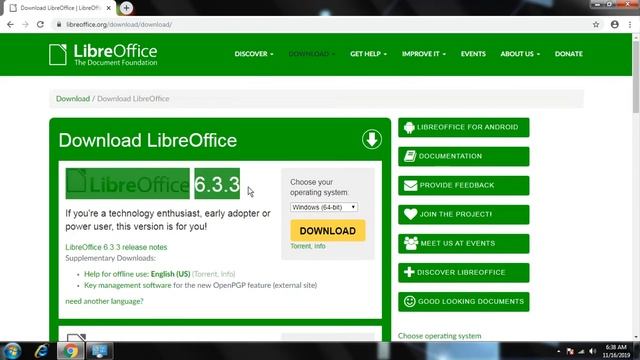Open a new tab with plus button
The height and width of the screenshot is (360, 640).
[126, 8]
